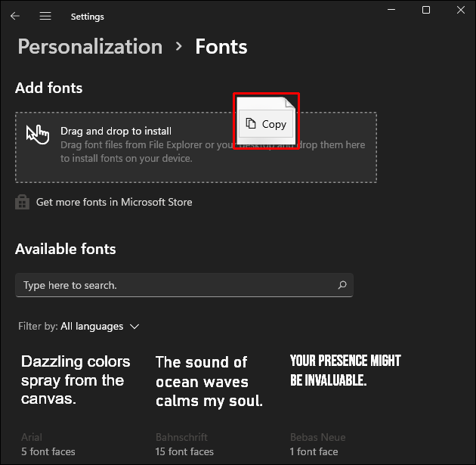Click the breadcrumb chevron after Personalization
The height and width of the screenshot is (465, 476).
pos(179,46)
